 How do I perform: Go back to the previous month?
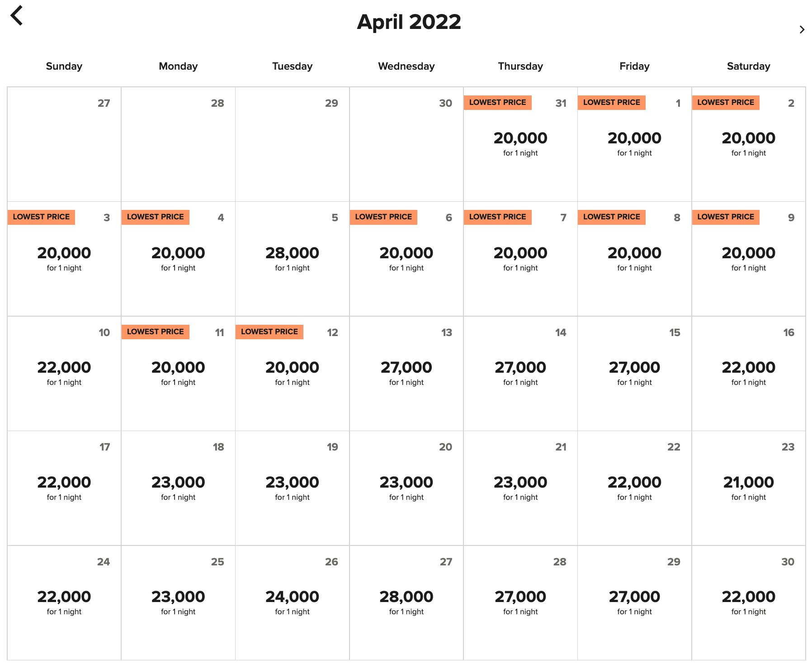tap(17, 16)
